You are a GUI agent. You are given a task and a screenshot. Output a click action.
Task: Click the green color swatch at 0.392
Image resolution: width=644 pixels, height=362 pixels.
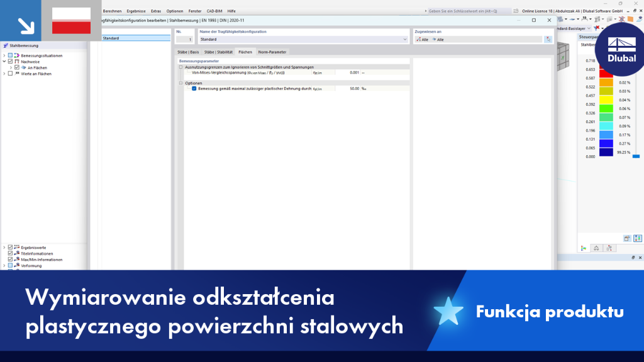tap(606, 108)
